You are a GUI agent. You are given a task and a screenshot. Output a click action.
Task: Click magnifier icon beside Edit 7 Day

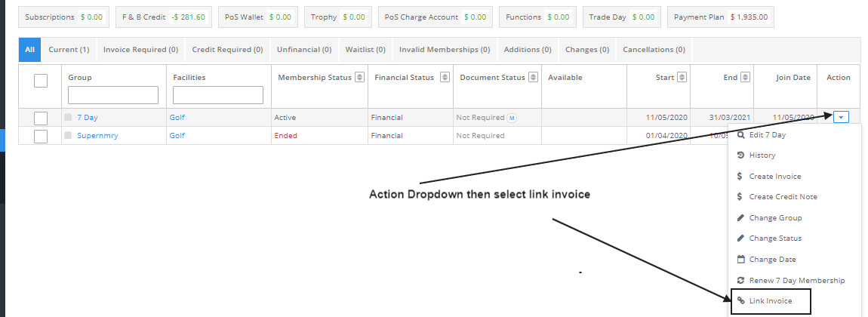pos(741,134)
